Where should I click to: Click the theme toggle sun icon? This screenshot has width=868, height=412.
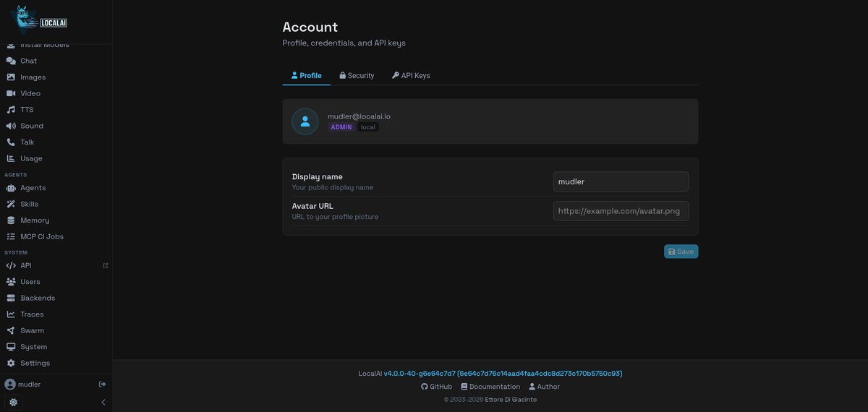13,402
